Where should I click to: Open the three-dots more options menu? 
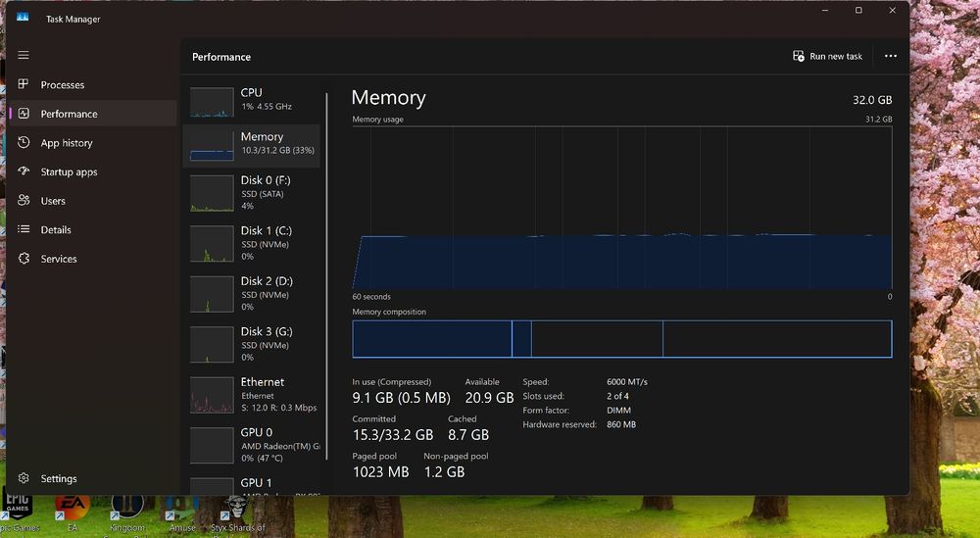891,56
